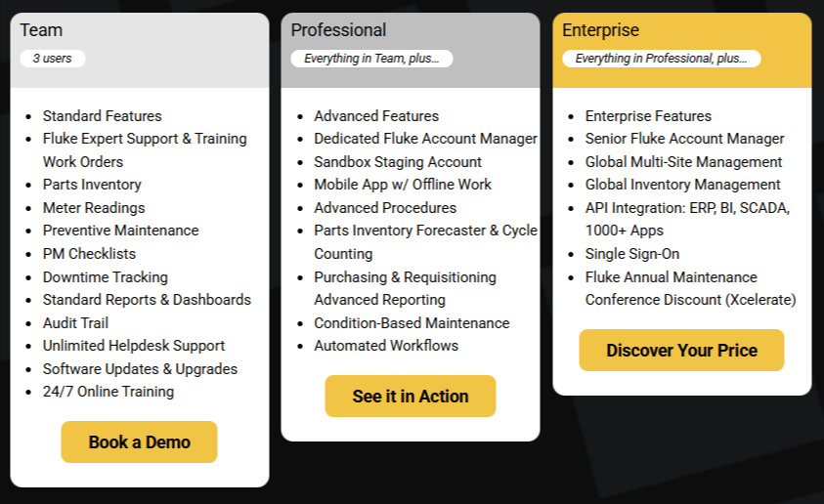Select the Automated Workflows list item
Viewport: 824px width, 504px height.
click(x=386, y=346)
